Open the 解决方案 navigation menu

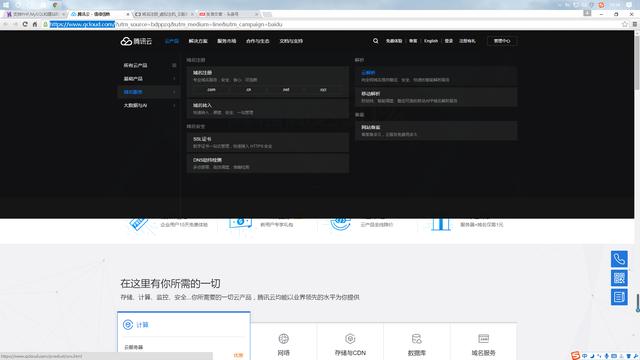click(x=198, y=41)
